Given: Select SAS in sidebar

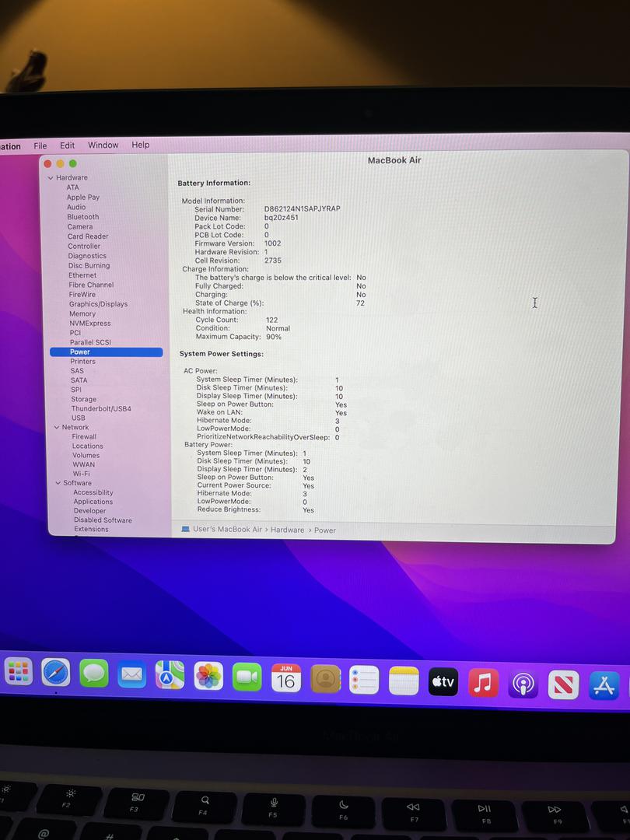Looking at the screenshot, I should pyautogui.click(x=77, y=371).
